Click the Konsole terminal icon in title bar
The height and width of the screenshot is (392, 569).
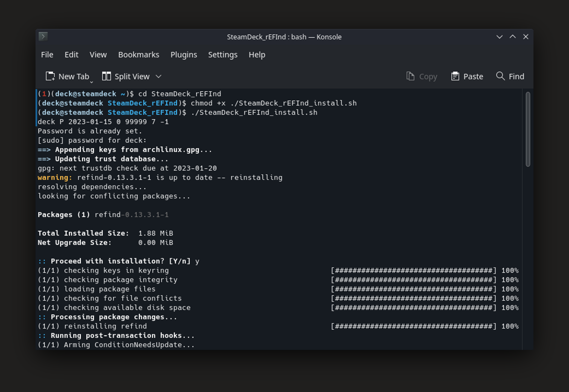point(43,36)
